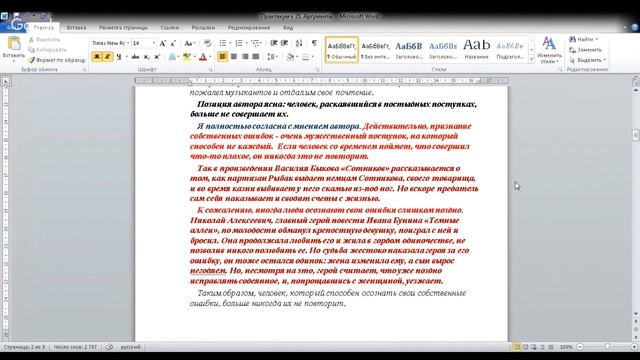The height and width of the screenshot is (360, 640).
Task: Open the Aa change case dropdown
Action: (190, 43)
